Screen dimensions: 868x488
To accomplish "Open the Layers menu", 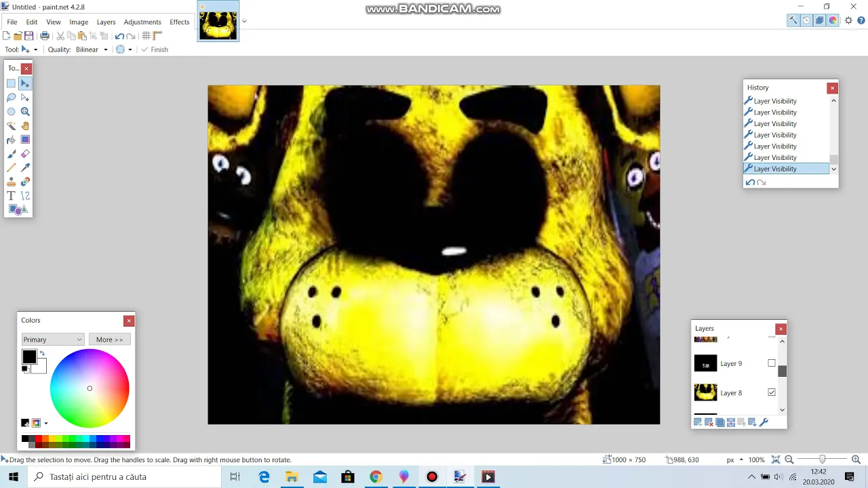I will (106, 22).
